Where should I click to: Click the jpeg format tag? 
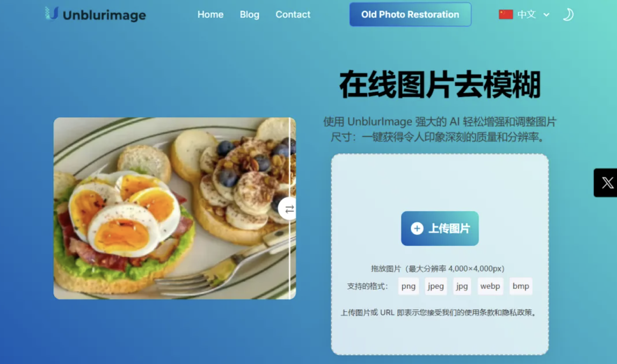[436, 286]
